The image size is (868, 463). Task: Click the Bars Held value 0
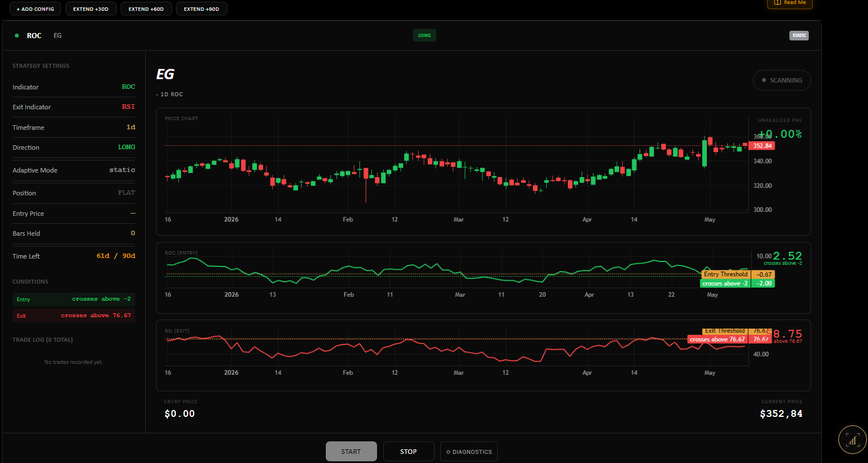point(133,233)
